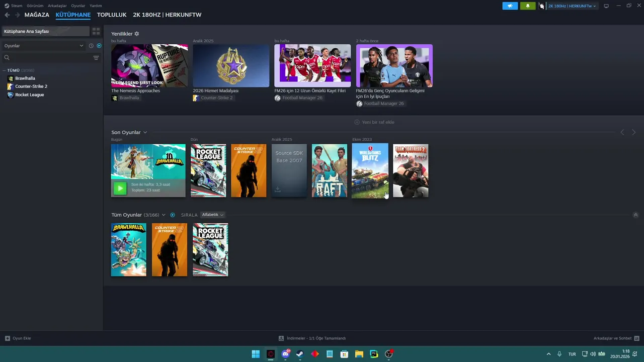Image resolution: width=644 pixels, height=362 pixels.
Task: Open the MAĞAZA tab
Action: (x=37, y=15)
